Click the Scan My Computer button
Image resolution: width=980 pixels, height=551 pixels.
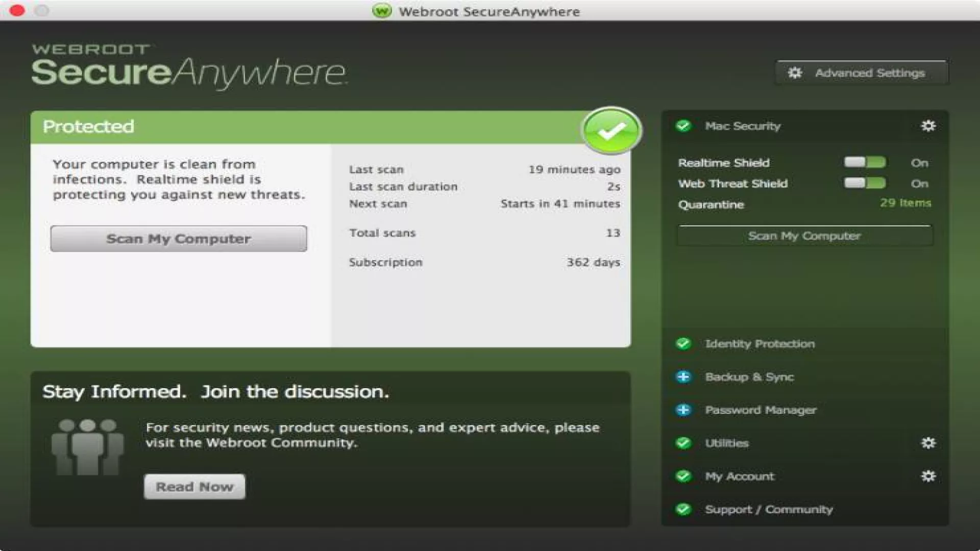(178, 238)
